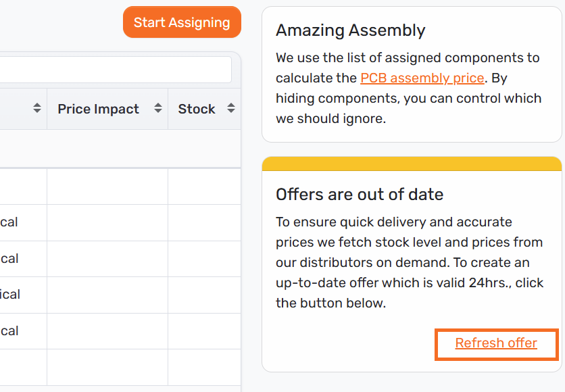Click the yellow warning bar on offers card
Image resolution: width=565 pixels, height=392 pixels.
(x=412, y=164)
